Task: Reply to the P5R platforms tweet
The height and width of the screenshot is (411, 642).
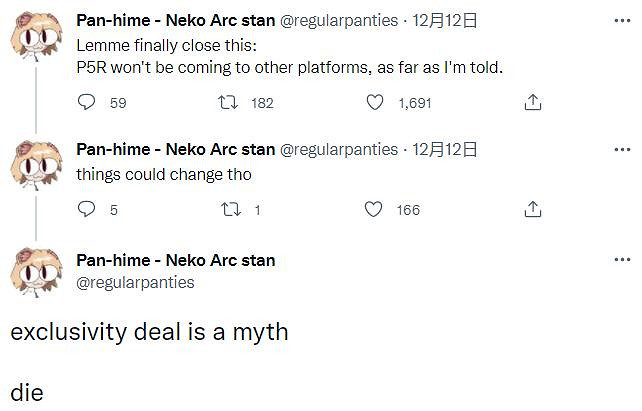Action: tap(87, 102)
